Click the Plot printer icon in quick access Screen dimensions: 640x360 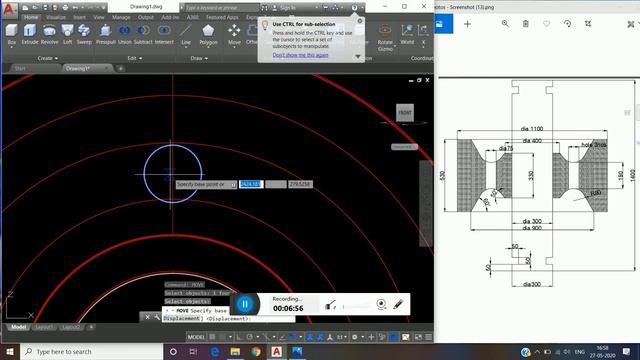(65, 7)
